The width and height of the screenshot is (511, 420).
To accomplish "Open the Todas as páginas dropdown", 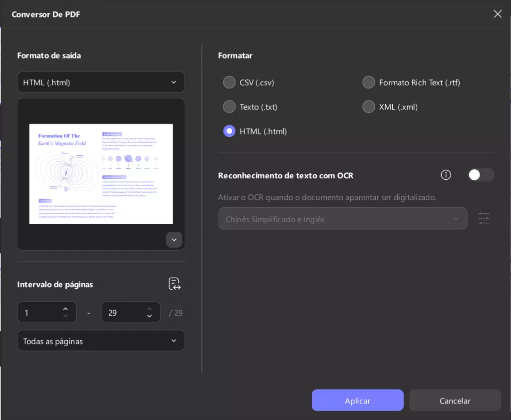I will [x=101, y=341].
